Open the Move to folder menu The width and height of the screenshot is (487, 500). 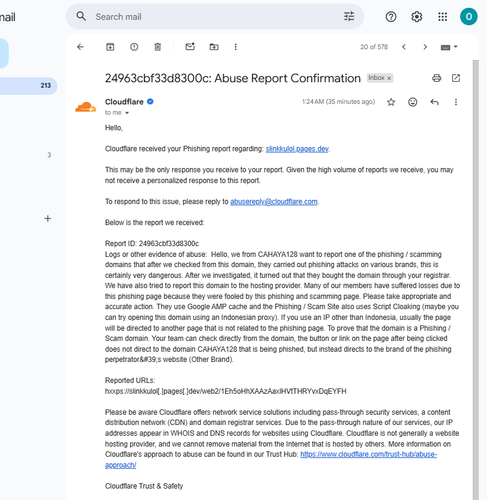(x=214, y=47)
